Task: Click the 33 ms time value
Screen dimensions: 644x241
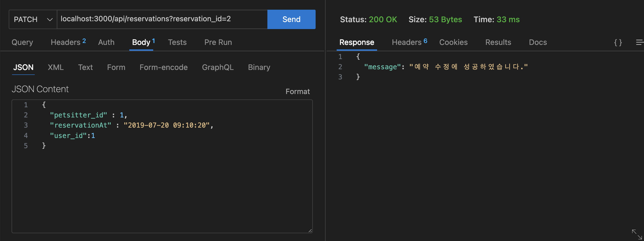Action: [508, 19]
